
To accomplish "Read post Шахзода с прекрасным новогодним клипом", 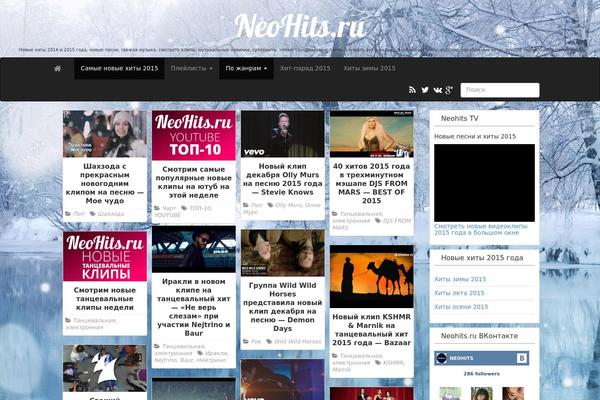I will 105,183.
